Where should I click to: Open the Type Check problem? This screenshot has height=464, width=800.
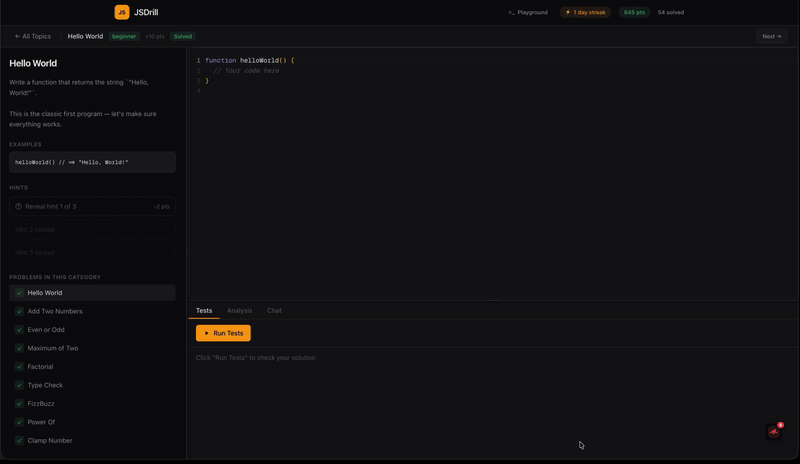92,385
